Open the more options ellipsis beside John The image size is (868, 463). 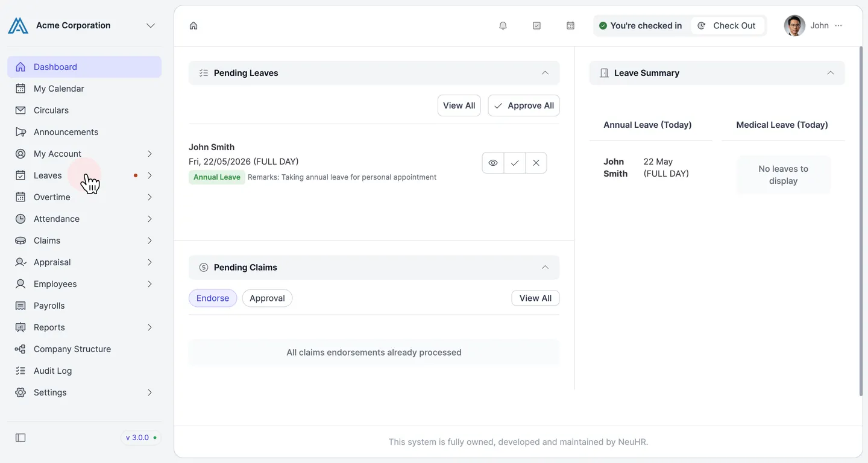click(x=838, y=25)
